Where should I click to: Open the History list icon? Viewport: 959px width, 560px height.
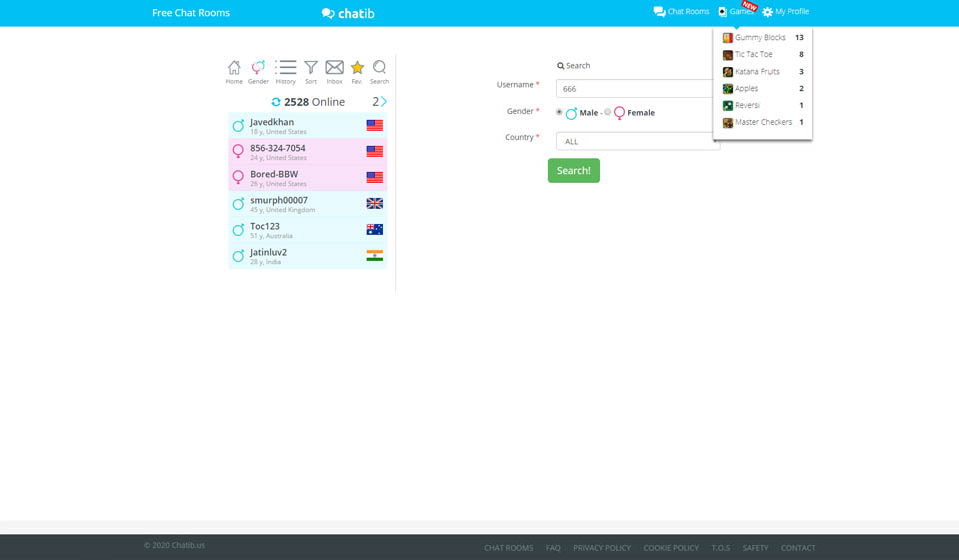286,70
